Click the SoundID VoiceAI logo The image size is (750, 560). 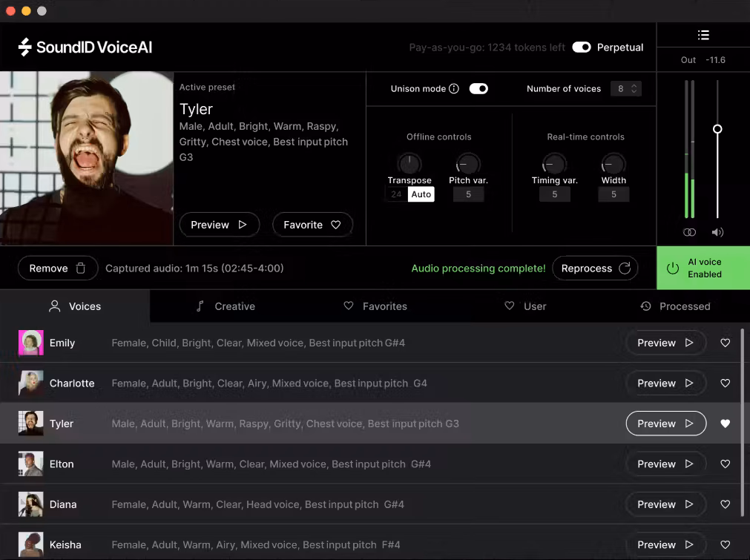[85, 47]
